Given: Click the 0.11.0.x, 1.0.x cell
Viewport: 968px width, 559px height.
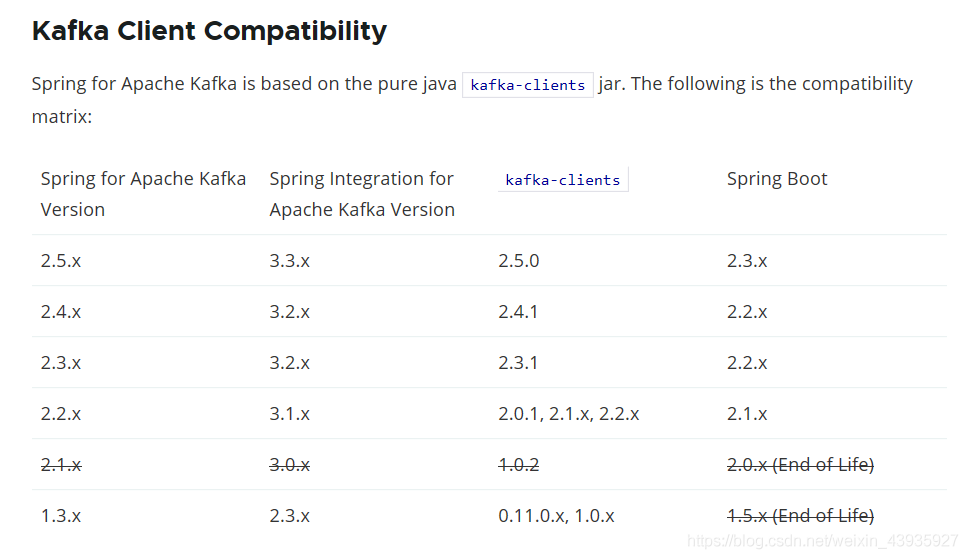Looking at the screenshot, I should (556, 516).
